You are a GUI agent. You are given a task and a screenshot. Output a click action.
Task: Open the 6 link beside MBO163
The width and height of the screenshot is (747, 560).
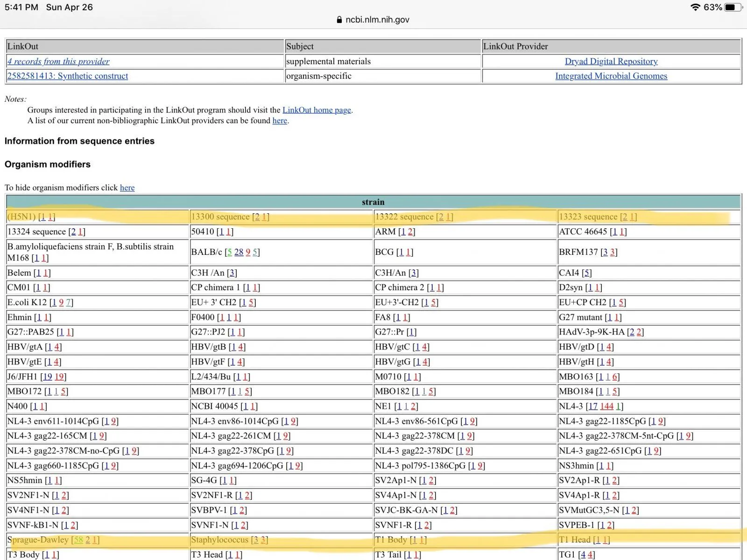click(615, 377)
